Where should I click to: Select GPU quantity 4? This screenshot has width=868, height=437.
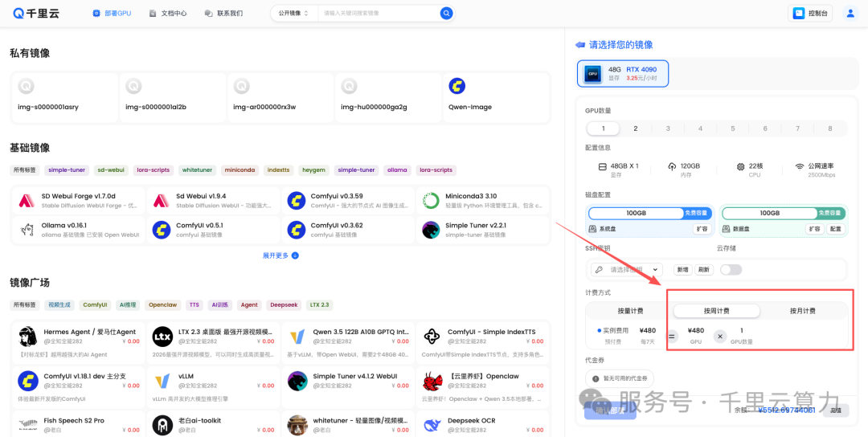700,129
